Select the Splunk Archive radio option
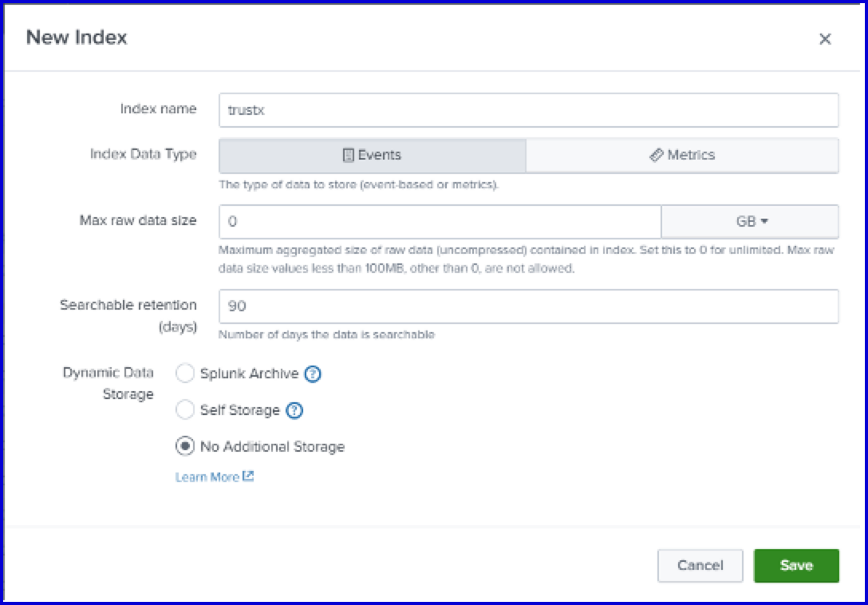The image size is (868, 605). (x=185, y=374)
